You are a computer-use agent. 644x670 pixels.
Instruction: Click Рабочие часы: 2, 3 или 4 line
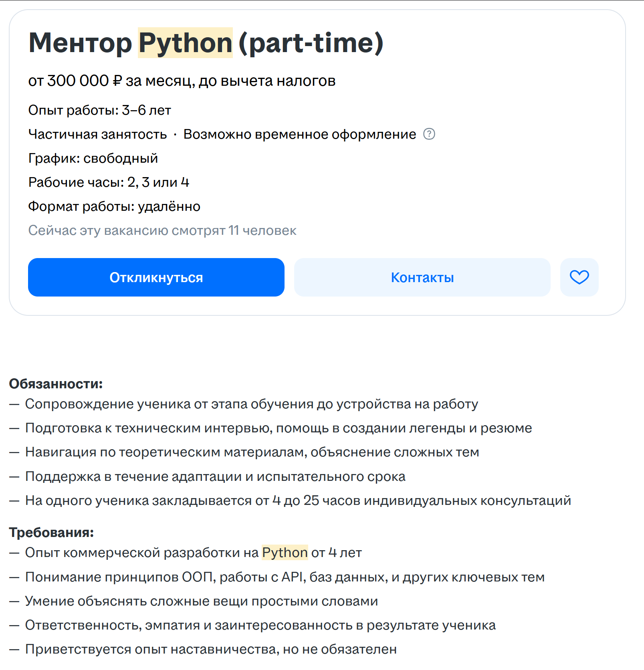coord(108,182)
